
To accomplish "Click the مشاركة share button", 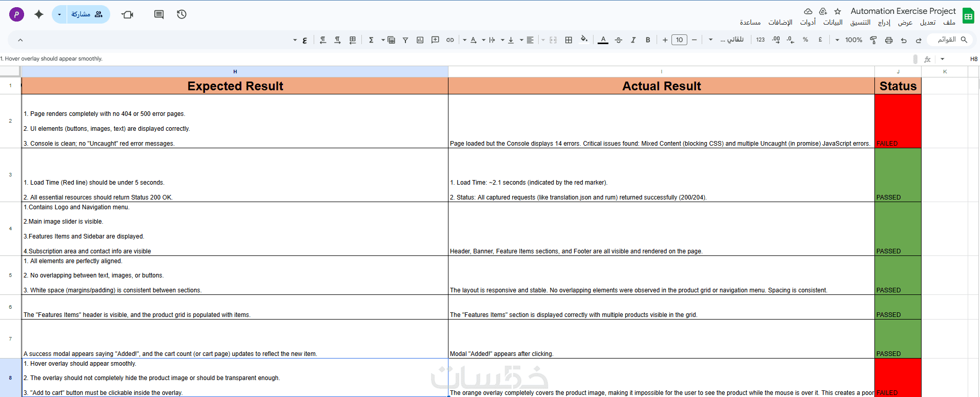I will pos(87,14).
